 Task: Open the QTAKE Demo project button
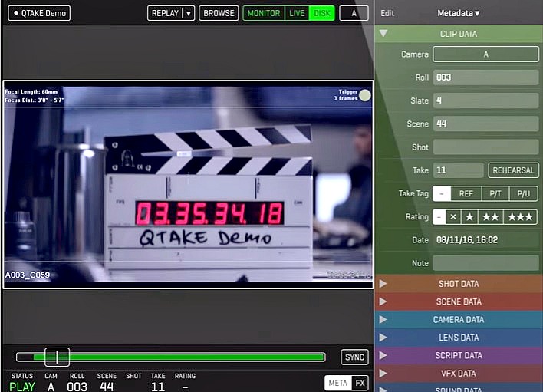pyautogui.click(x=39, y=13)
